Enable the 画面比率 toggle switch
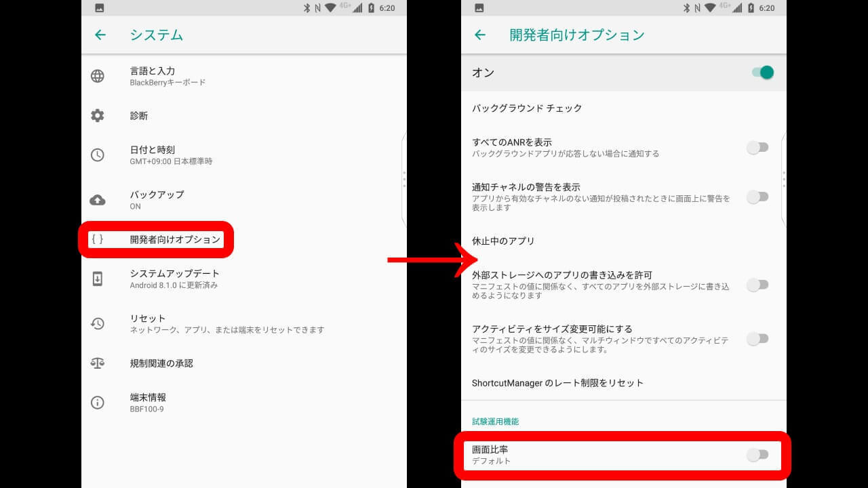Screen dimensions: 868x488 coord(757,455)
